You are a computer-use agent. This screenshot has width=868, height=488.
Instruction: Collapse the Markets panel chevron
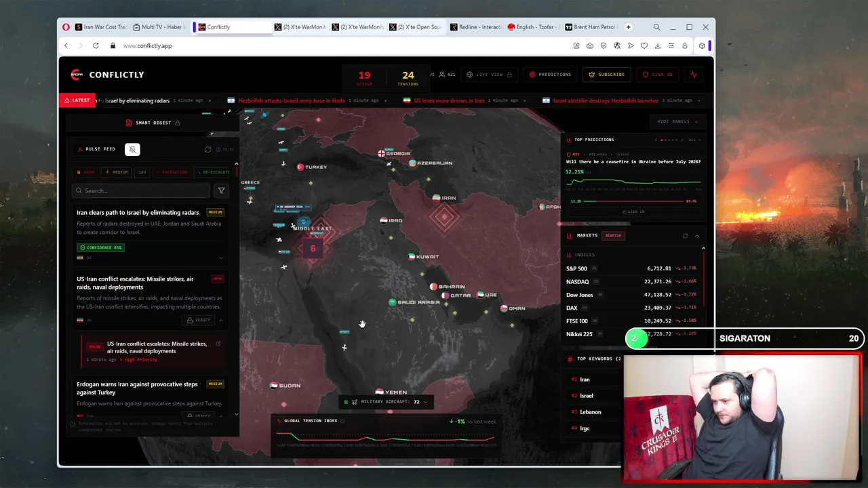tap(696, 236)
